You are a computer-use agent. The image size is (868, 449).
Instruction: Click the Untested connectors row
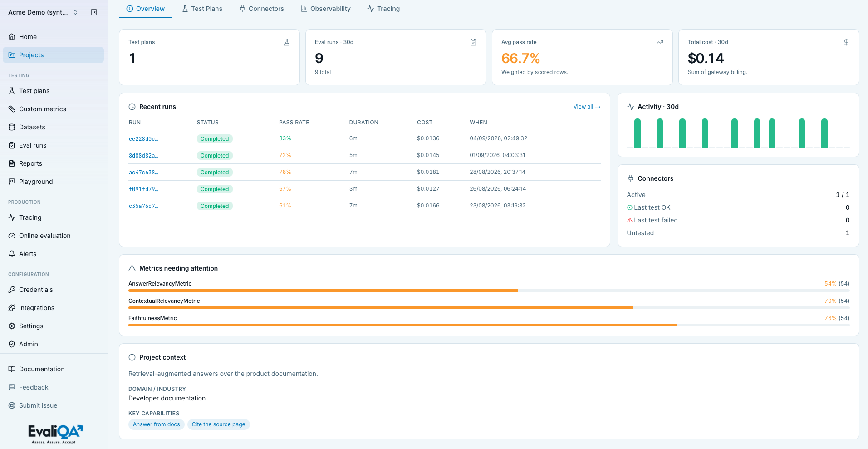[738, 233]
